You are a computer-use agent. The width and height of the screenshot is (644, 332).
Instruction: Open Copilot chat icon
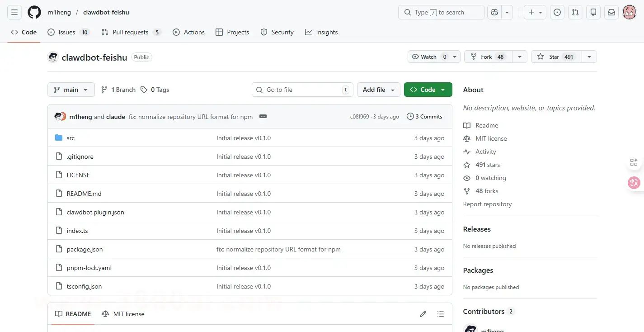(494, 12)
